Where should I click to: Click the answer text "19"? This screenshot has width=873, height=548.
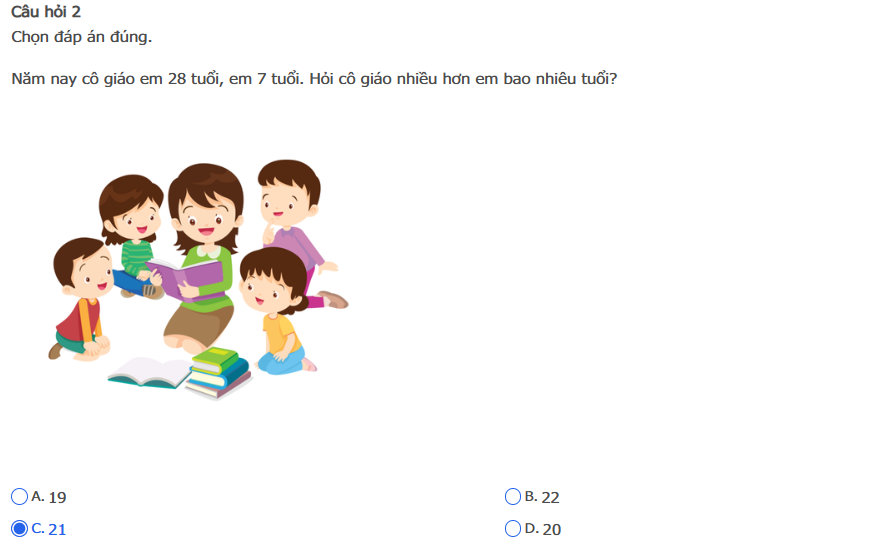tap(57, 497)
